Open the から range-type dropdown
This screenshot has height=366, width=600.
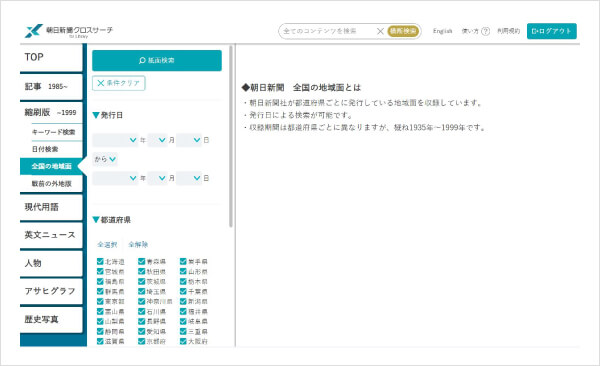coord(105,159)
